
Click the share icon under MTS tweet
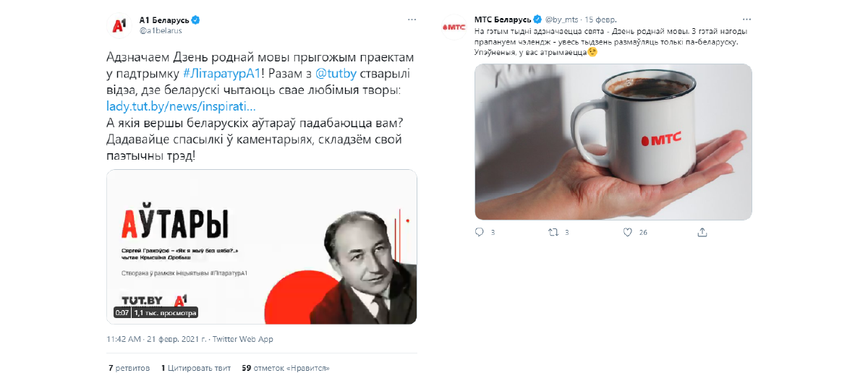point(702,232)
